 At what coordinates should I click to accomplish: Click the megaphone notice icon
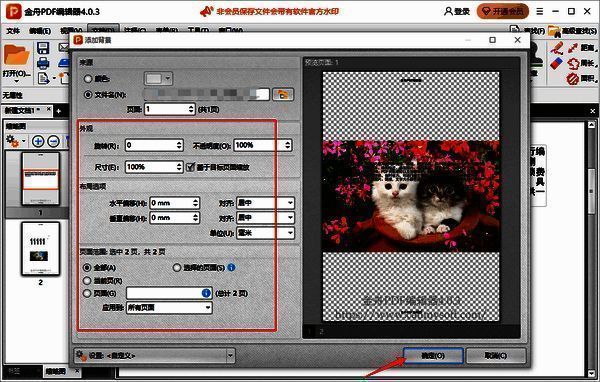click(x=206, y=12)
